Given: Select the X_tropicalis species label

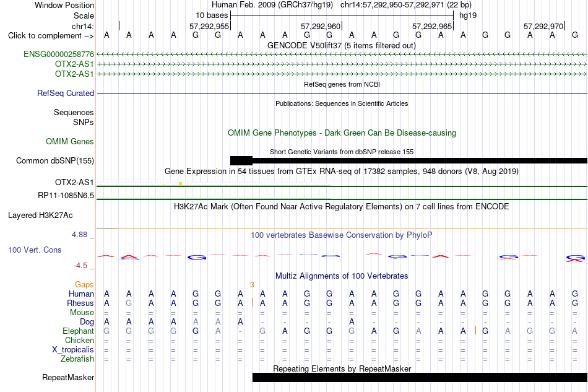Looking at the screenshot, I should tap(73, 350).
